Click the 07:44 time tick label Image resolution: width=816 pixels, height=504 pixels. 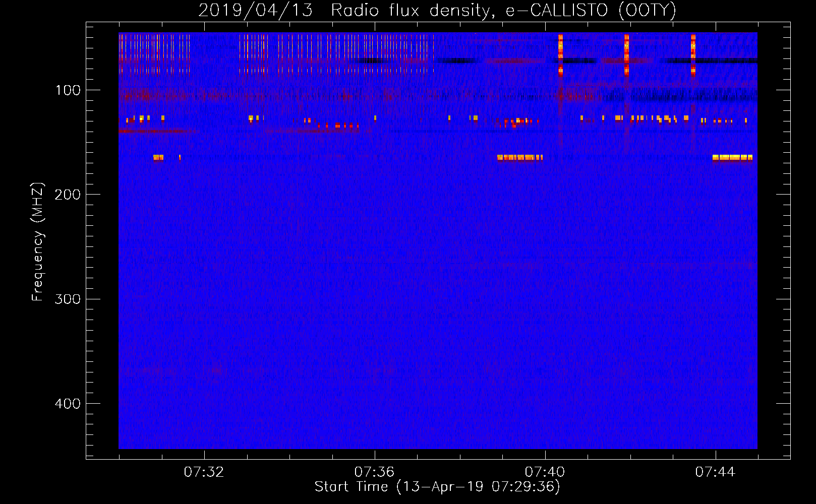[x=715, y=472]
